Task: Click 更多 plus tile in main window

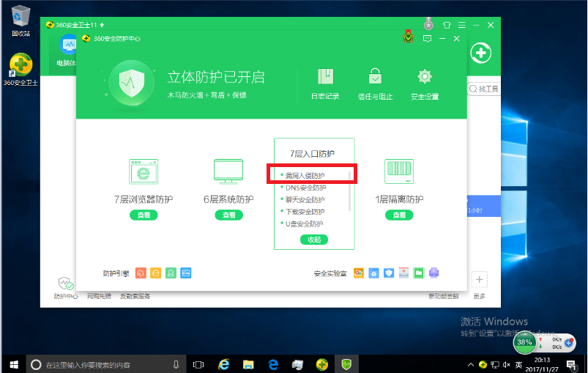Action: click(x=479, y=279)
